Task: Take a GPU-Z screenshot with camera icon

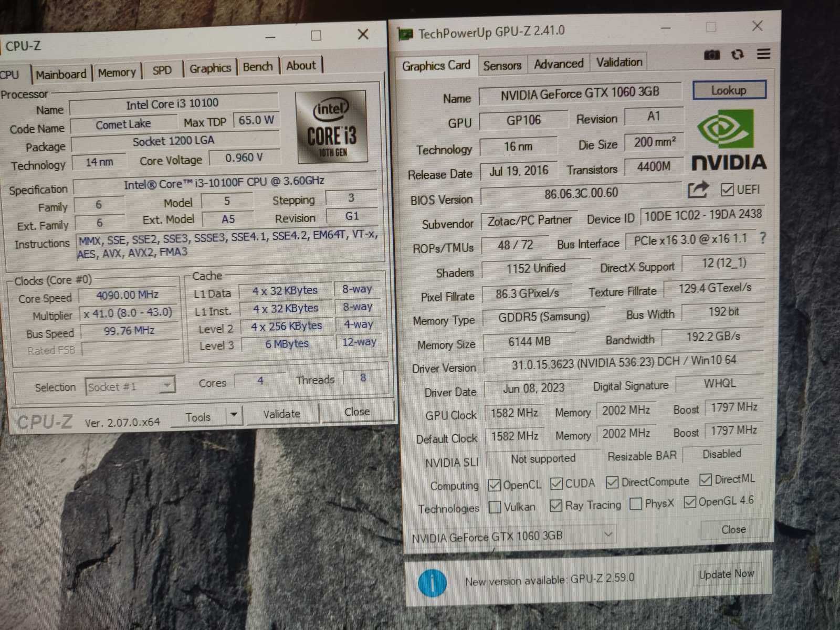Action: coord(712,55)
